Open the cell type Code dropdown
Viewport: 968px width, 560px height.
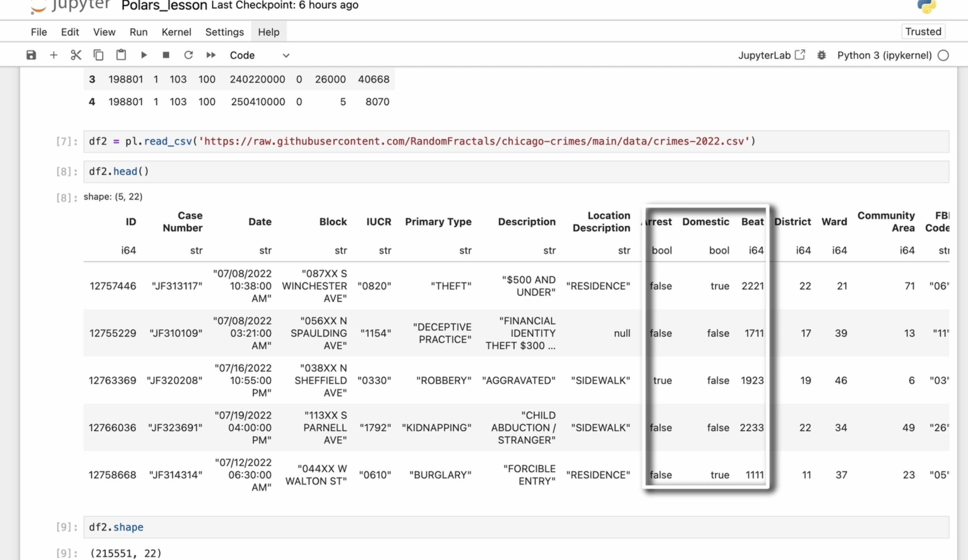click(x=259, y=55)
